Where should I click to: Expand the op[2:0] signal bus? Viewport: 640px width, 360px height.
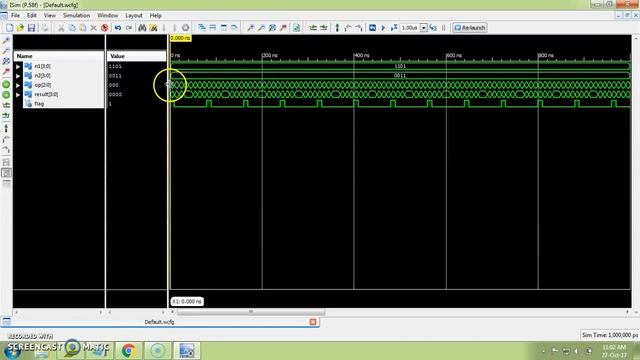(18, 85)
